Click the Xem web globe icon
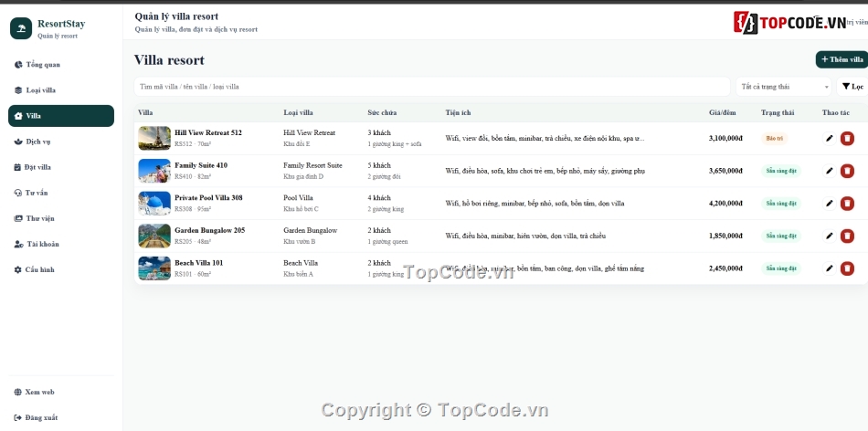This screenshot has height=431, width=868. [x=17, y=392]
